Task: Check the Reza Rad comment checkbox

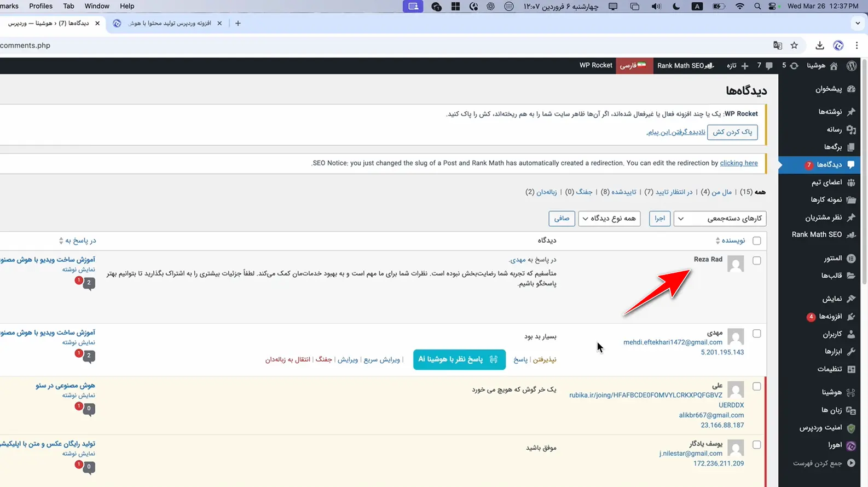Action: pyautogui.click(x=756, y=261)
